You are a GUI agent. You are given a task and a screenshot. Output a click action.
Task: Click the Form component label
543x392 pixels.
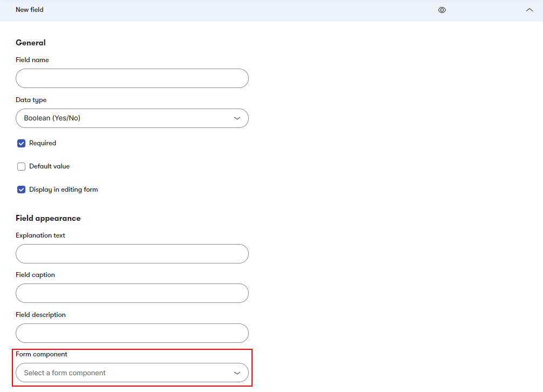point(42,354)
